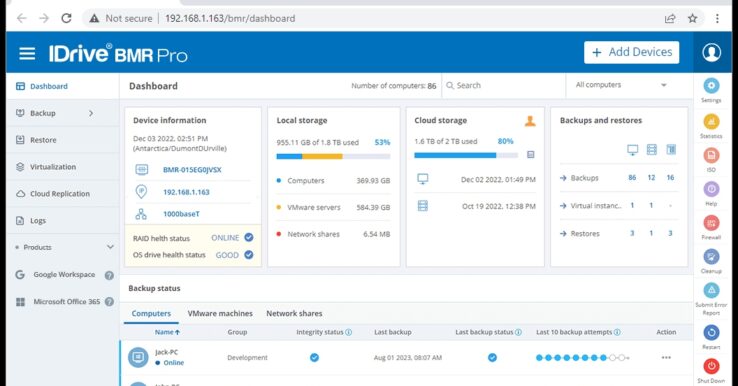738x386 pixels.
Task: Click the ISO icon in the right sidebar
Action: (x=711, y=155)
